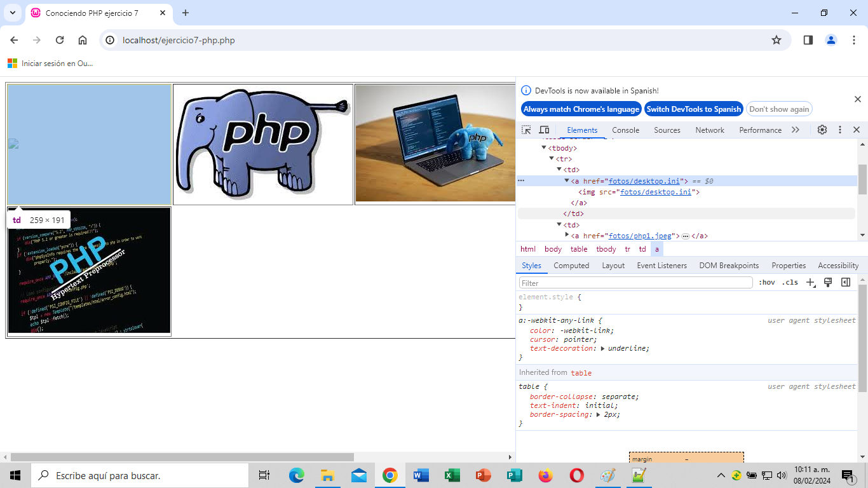Screen dimensions: 868x488
Task: Toggle the .cls element classes panel
Action: (790, 283)
